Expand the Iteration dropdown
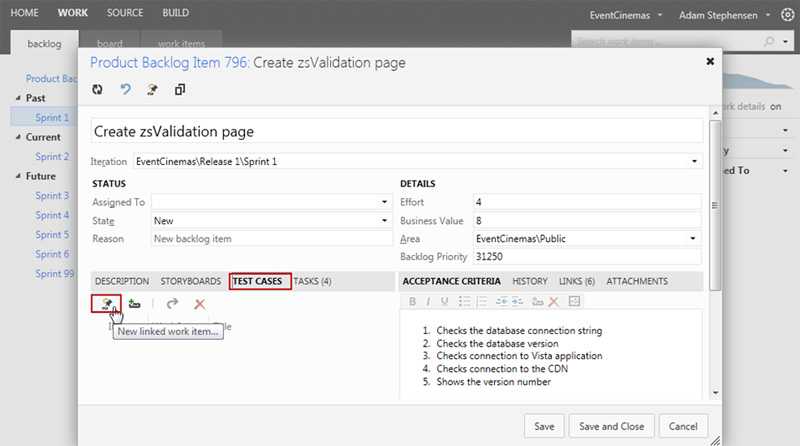800x446 pixels. click(x=695, y=161)
